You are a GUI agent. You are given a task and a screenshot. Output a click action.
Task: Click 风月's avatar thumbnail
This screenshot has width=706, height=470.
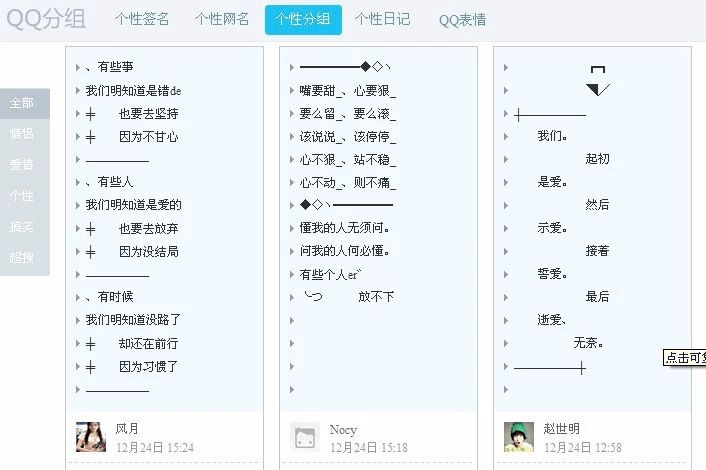(x=91, y=437)
